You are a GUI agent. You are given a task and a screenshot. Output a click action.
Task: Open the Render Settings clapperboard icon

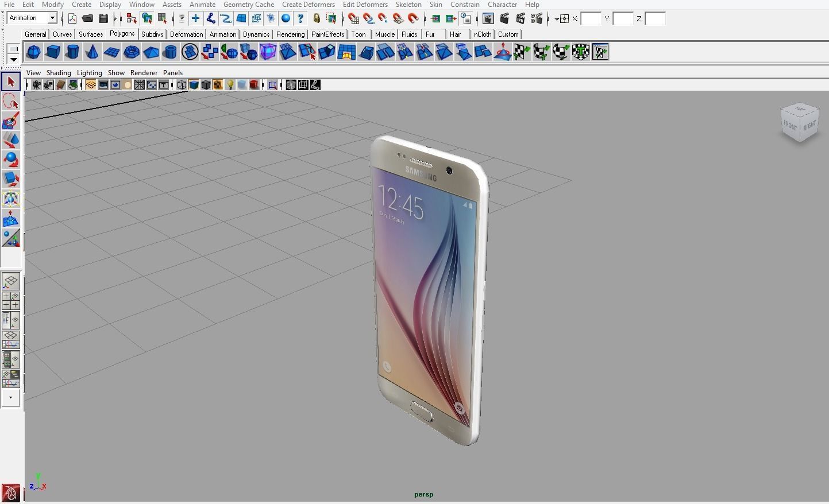pos(537,18)
